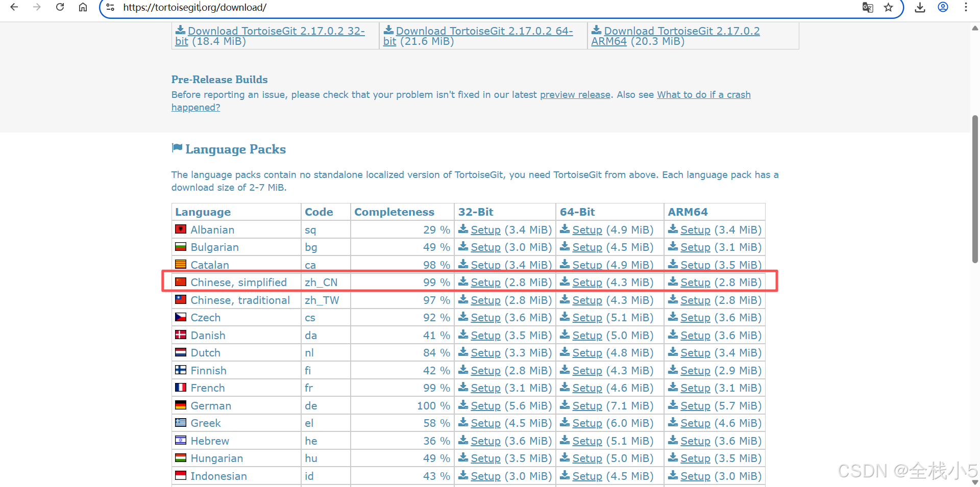The image size is (980, 487).
Task: Click Language Packs flag heading icon
Action: tap(177, 148)
